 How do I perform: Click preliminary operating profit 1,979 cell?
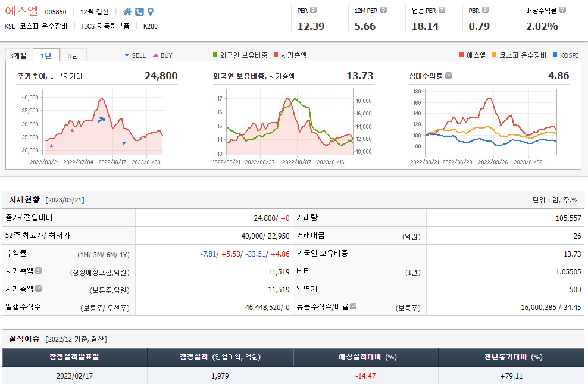click(x=220, y=376)
